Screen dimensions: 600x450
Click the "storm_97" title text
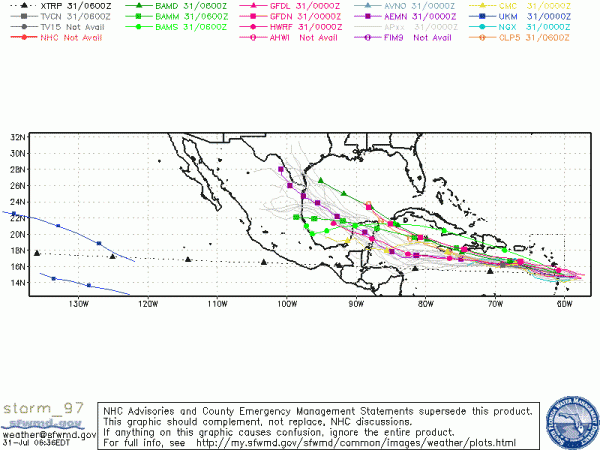43,409
